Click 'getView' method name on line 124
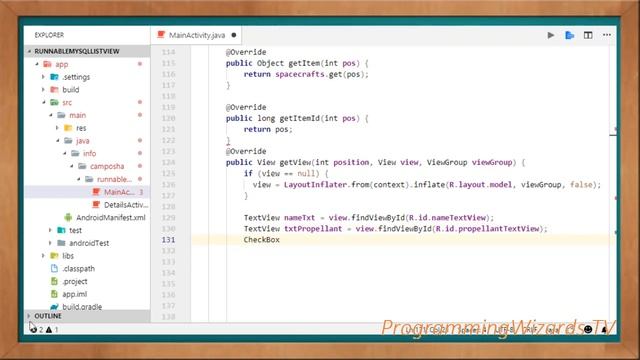 (295, 162)
